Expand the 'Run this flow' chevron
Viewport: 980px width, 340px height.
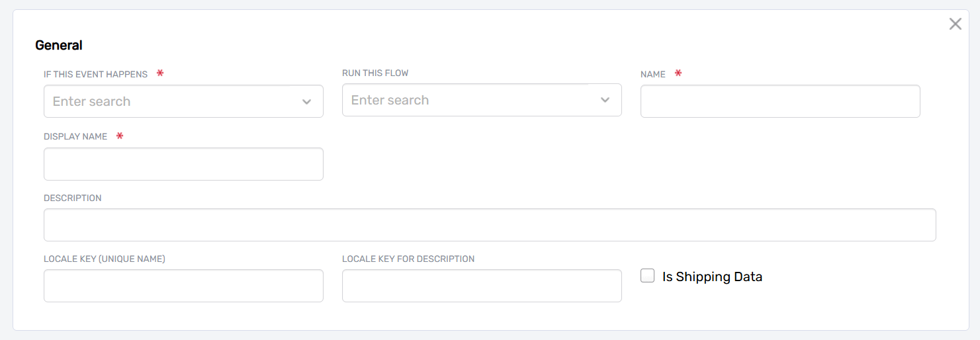point(605,100)
